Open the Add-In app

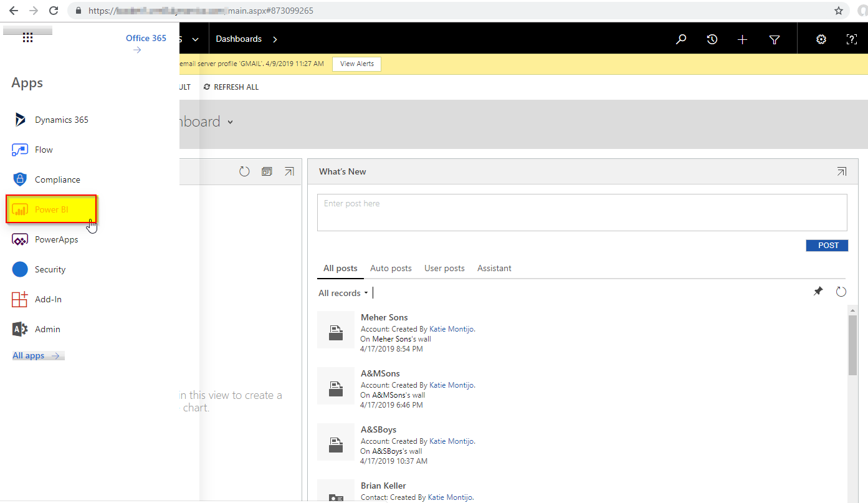pos(37,299)
